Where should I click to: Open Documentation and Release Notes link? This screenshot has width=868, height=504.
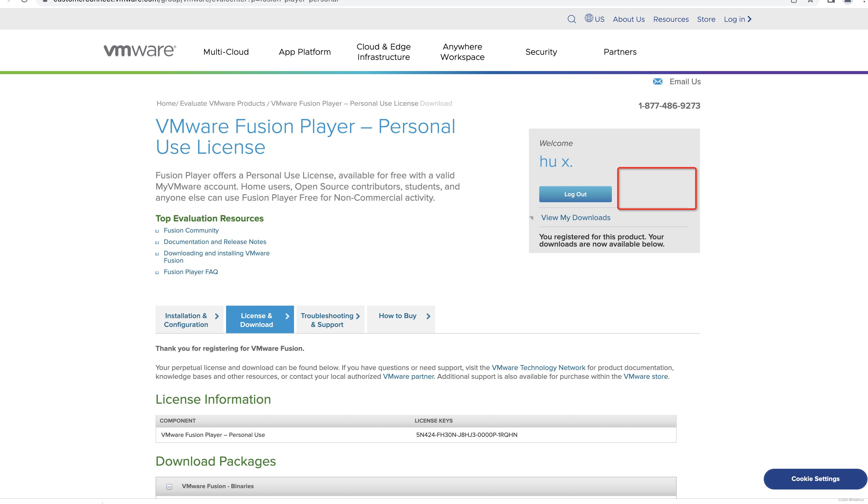(215, 242)
